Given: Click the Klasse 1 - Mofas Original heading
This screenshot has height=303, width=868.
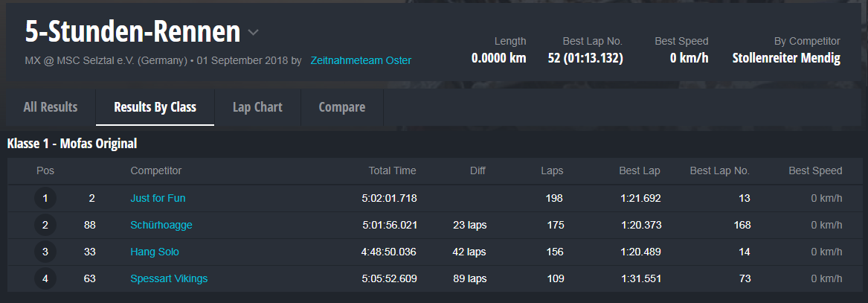Looking at the screenshot, I should click(72, 144).
